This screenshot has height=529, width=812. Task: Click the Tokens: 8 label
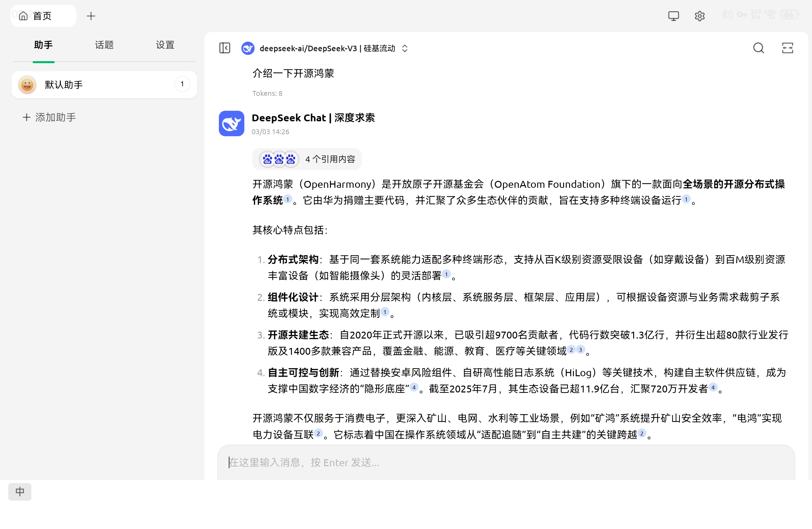267,94
